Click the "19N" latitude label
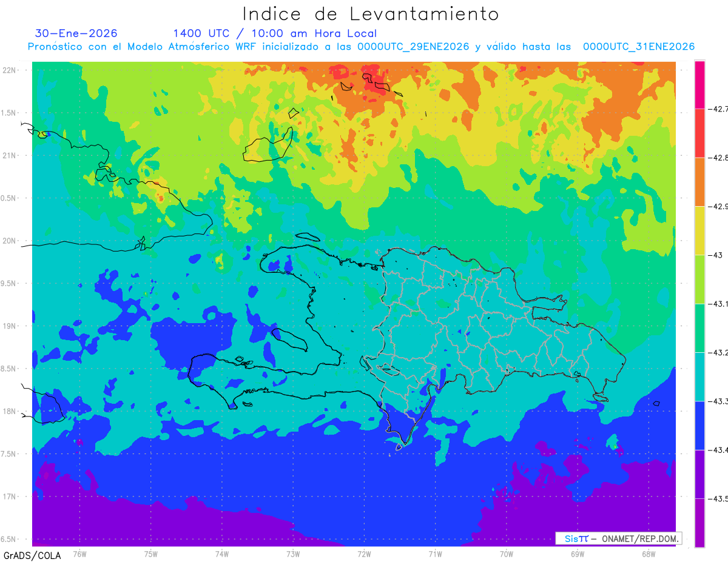 10,326
